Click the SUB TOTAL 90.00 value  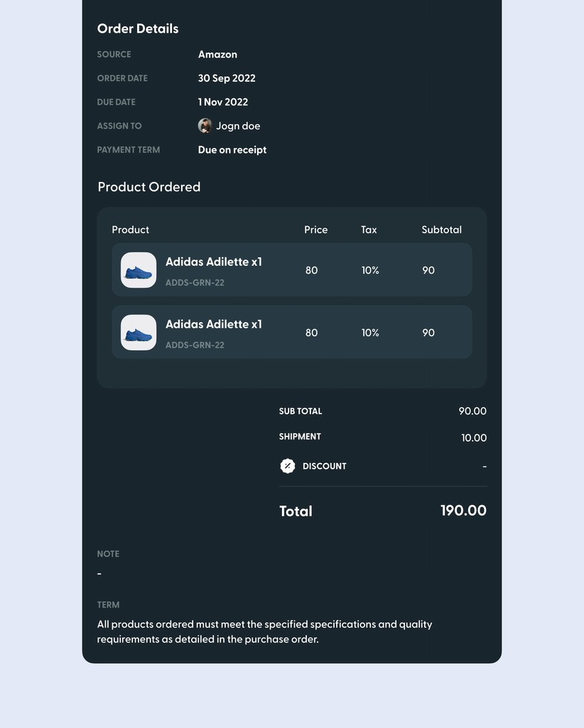point(474,411)
